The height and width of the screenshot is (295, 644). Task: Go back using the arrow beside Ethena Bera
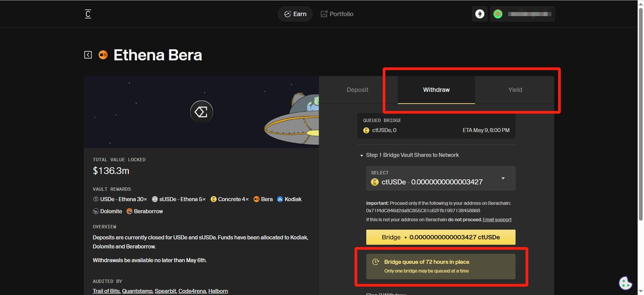(x=88, y=55)
